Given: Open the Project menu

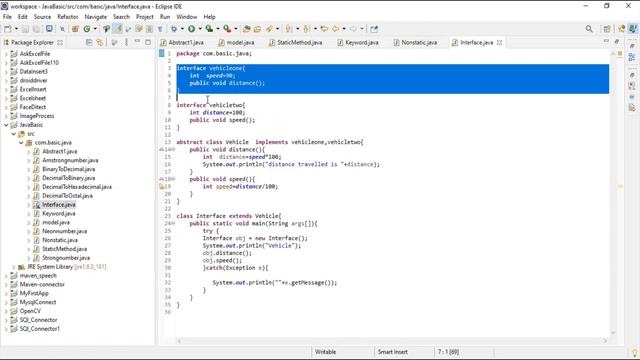Looking at the screenshot, I should tap(144, 17).
